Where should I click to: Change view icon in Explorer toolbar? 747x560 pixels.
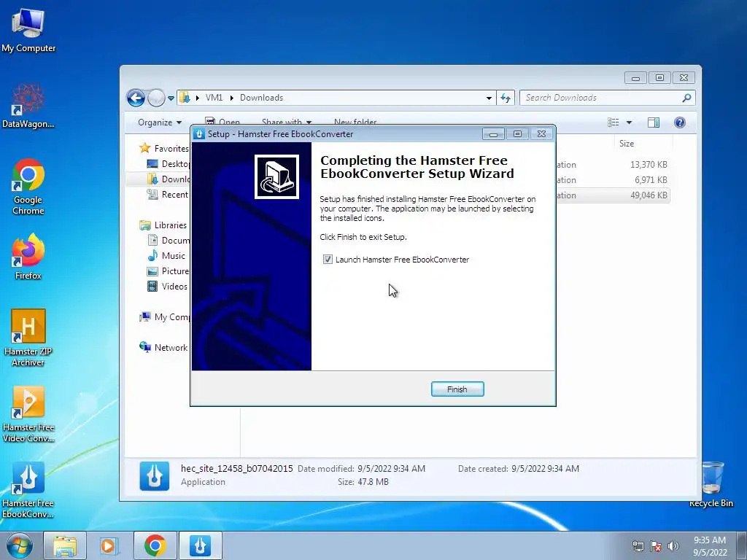[x=614, y=122]
